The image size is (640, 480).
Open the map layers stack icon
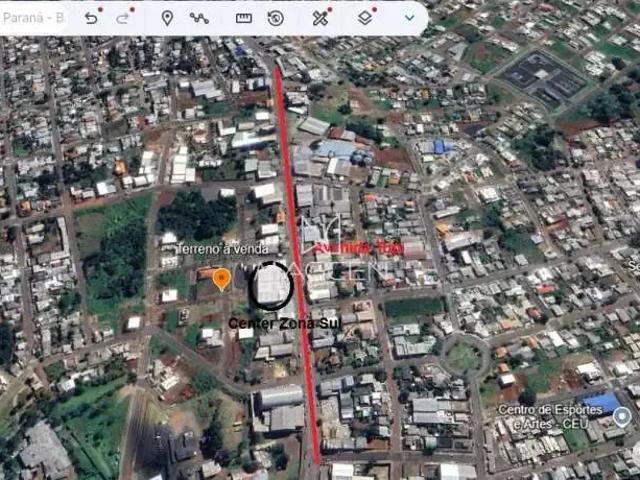[x=365, y=18]
